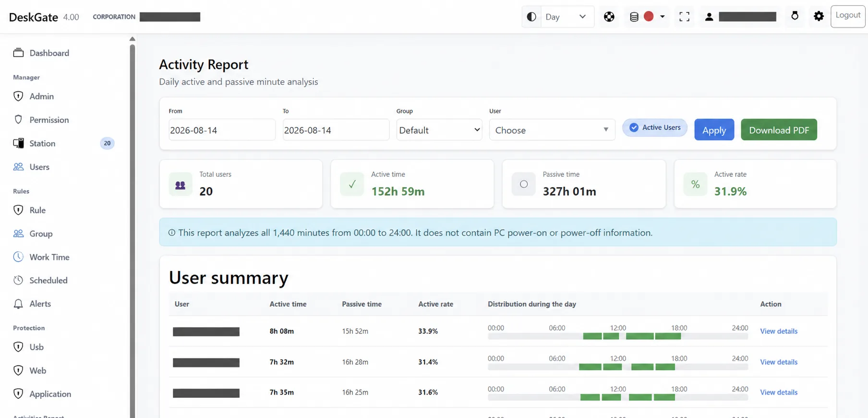Click Download PDF button
This screenshot has width=868, height=418.
tap(779, 130)
